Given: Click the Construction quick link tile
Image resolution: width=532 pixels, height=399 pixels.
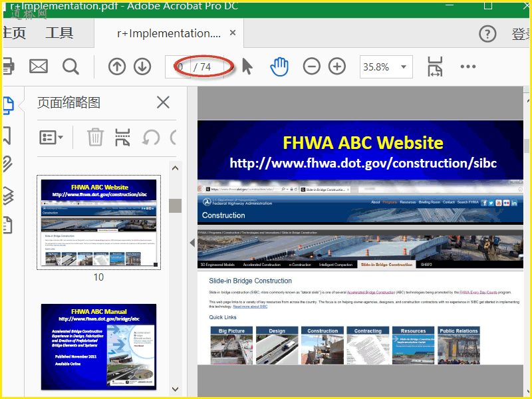Looking at the screenshot, I should coord(323,345).
